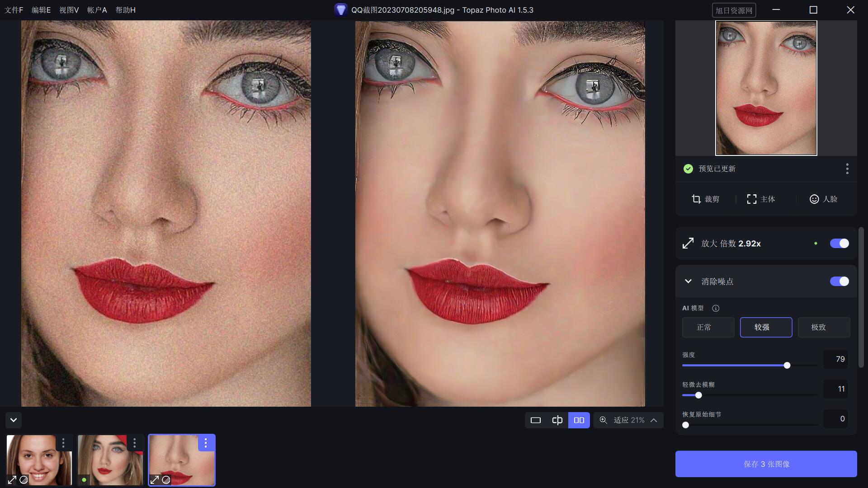Click the 保存 3 张图像 button
Image resolution: width=868 pixels, height=488 pixels.
pos(766,464)
